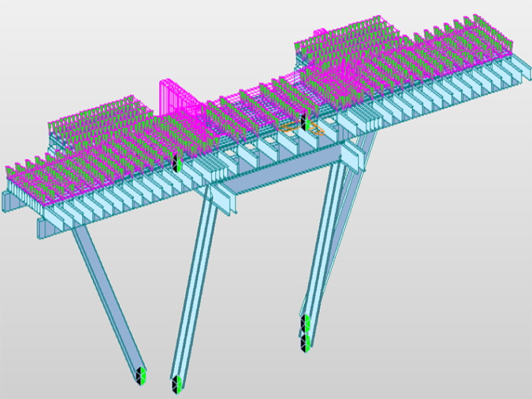The height and width of the screenshot is (399, 532).
Task: Select upper support marker at right column base
Action: coord(305,323)
